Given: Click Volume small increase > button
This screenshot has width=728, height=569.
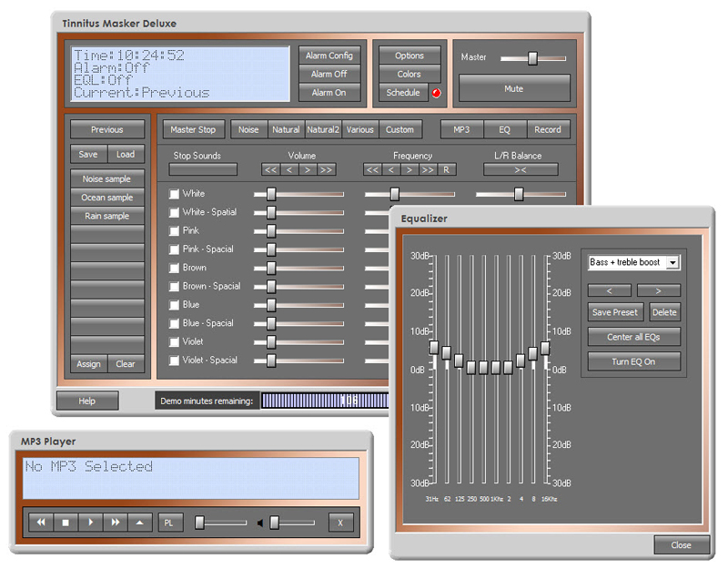Looking at the screenshot, I should (x=308, y=169).
